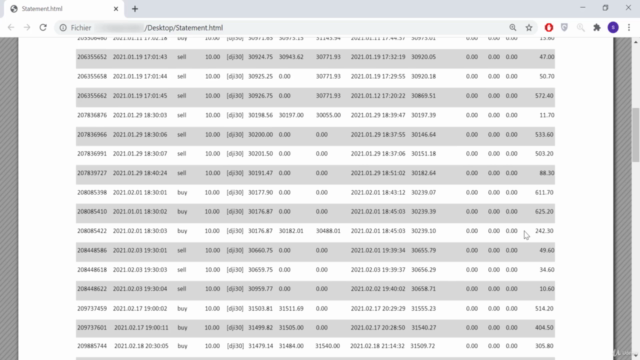Click profit value 611.70
The width and height of the screenshot is (640, 360).
544,192
